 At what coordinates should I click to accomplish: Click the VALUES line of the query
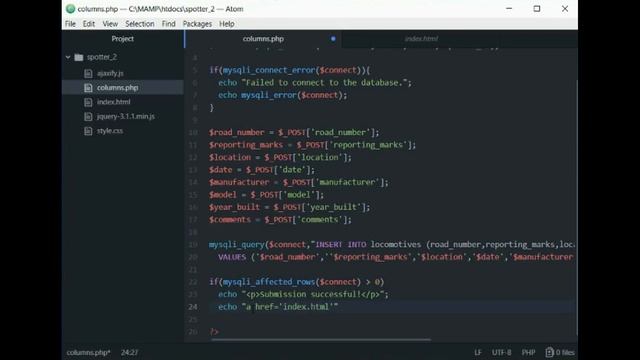pos(396,257)
